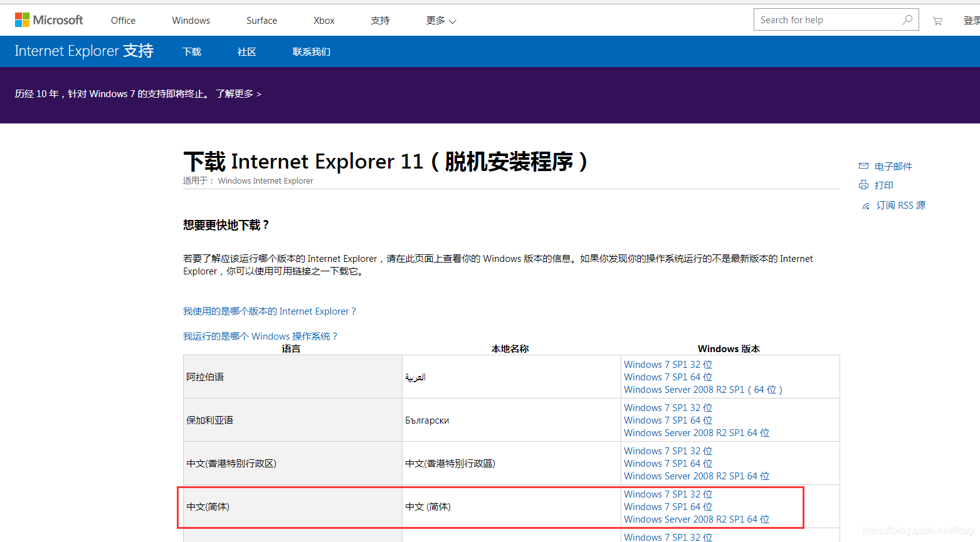Download Simplified Chinese Windows 7 SP1 64 位
Screen dimensions: 980x542
click(x=668, y=507)
